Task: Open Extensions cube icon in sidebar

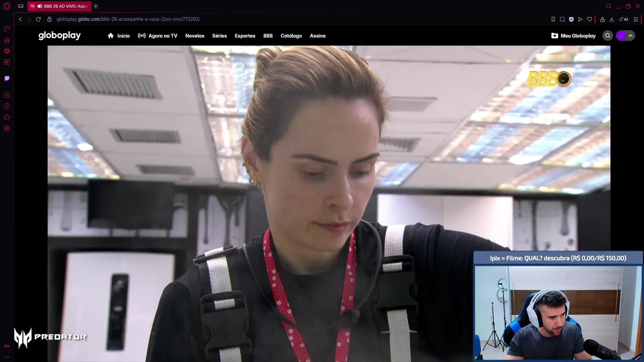Action: click(x=7, y=117)
